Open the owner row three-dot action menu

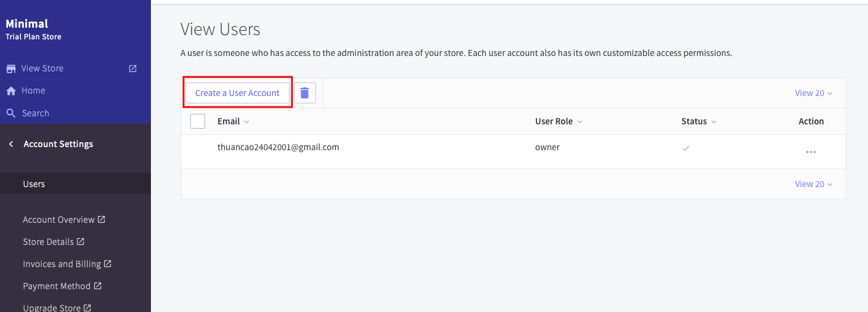pos(811,152)
